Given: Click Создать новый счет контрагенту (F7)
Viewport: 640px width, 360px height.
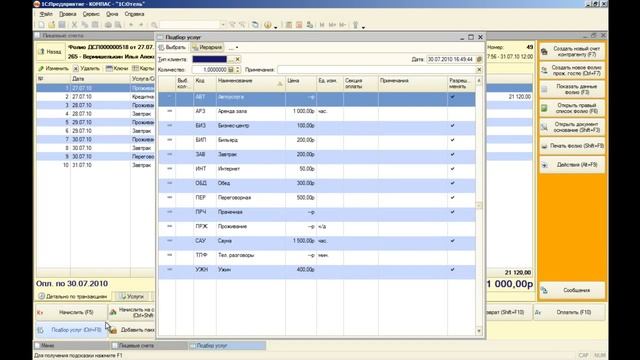Looking at the screenshot, I should click(572, 51).
